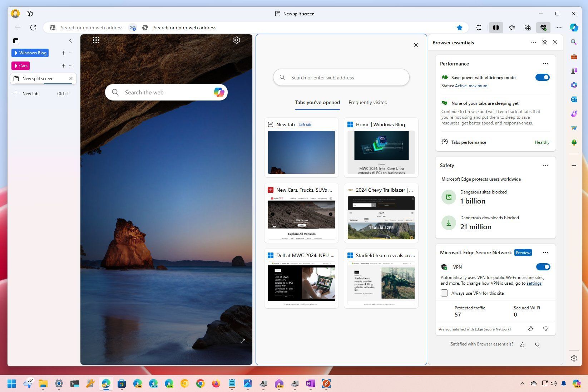588x392 pixels.
Task: Open the Favorites star-list icon
Action: [512, 28]
